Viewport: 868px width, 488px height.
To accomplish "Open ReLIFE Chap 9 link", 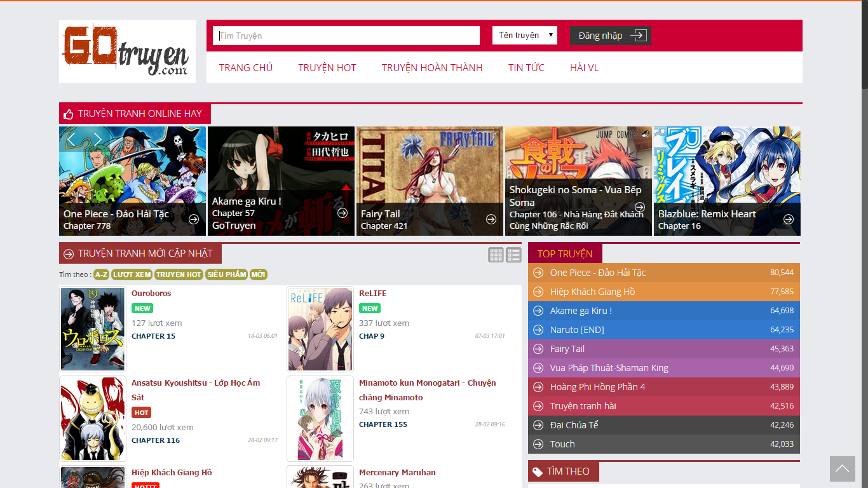I will click(x=372, y=336).
